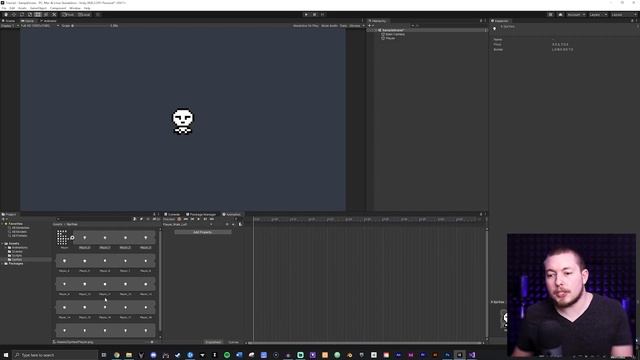Open the animation clip dropdown
Viewport: 640px width, 360px height.
(188, 224)
